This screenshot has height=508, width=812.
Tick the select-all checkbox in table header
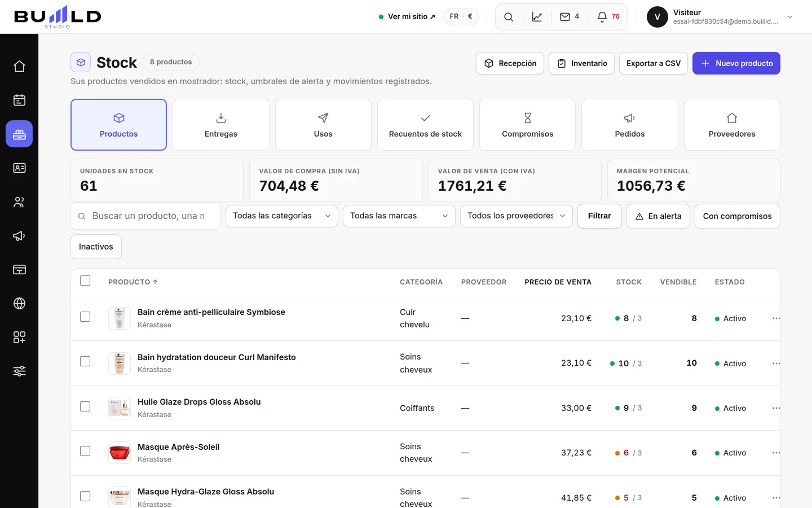pos(85,281)
